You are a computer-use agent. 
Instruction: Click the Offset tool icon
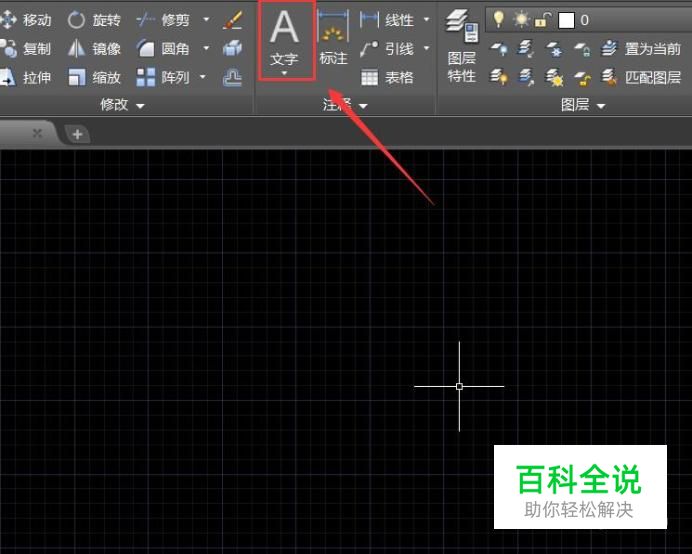(233, 78)
